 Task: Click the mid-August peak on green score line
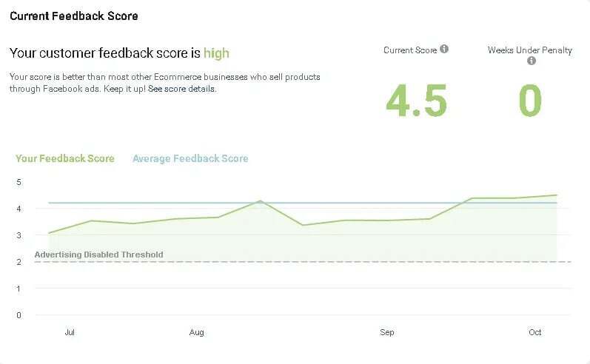[260, 200]
